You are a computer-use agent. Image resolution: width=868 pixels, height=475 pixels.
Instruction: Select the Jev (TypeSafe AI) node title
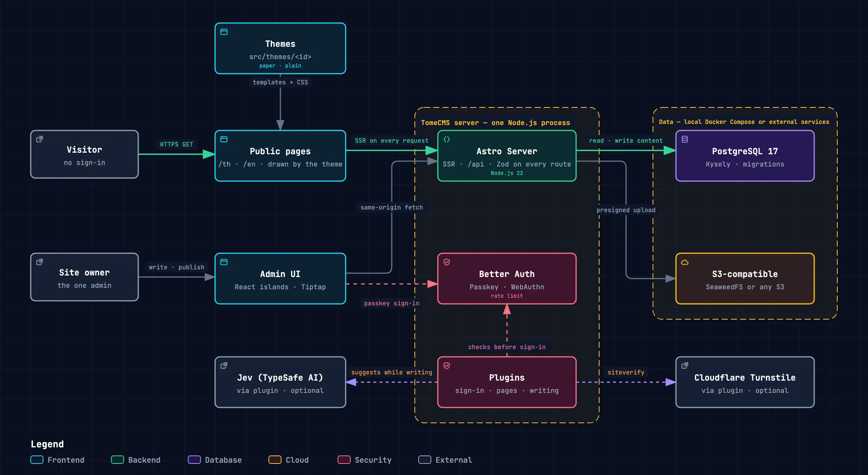[x=280, y=378]
